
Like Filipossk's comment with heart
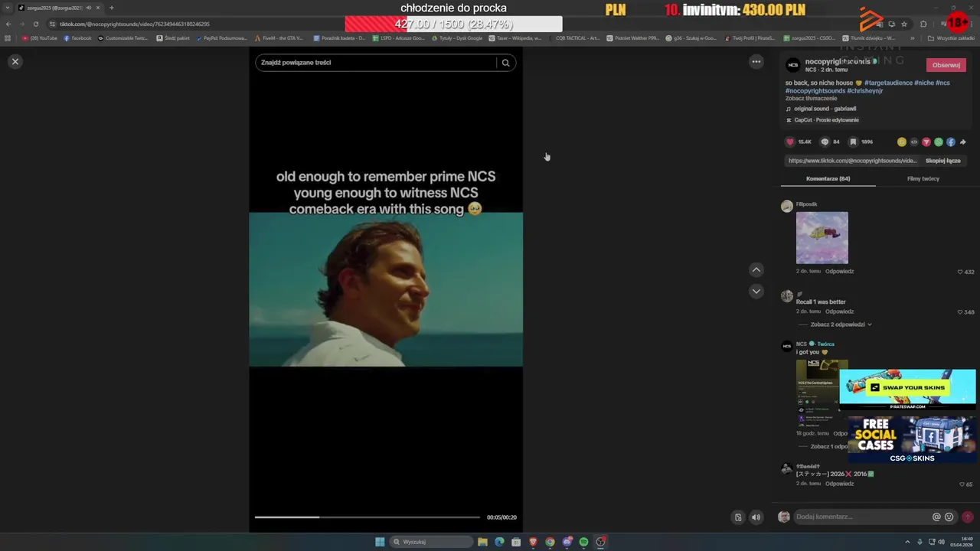[960, 272]
